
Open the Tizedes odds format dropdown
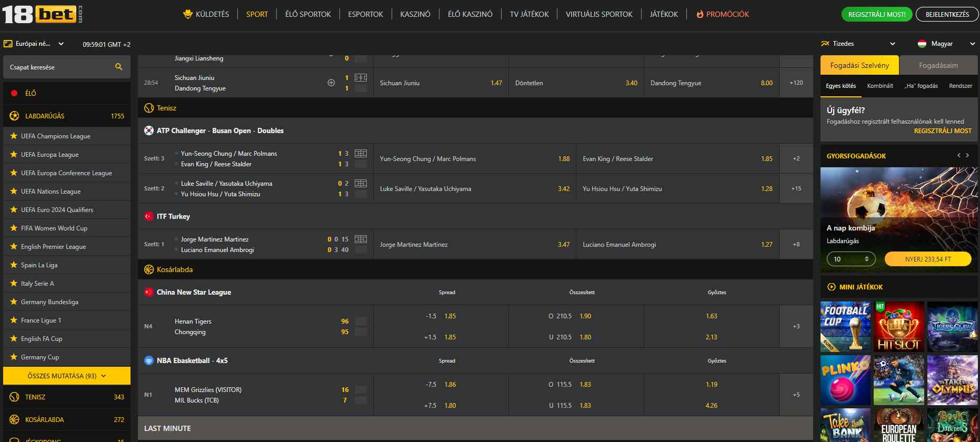[858, 44]
